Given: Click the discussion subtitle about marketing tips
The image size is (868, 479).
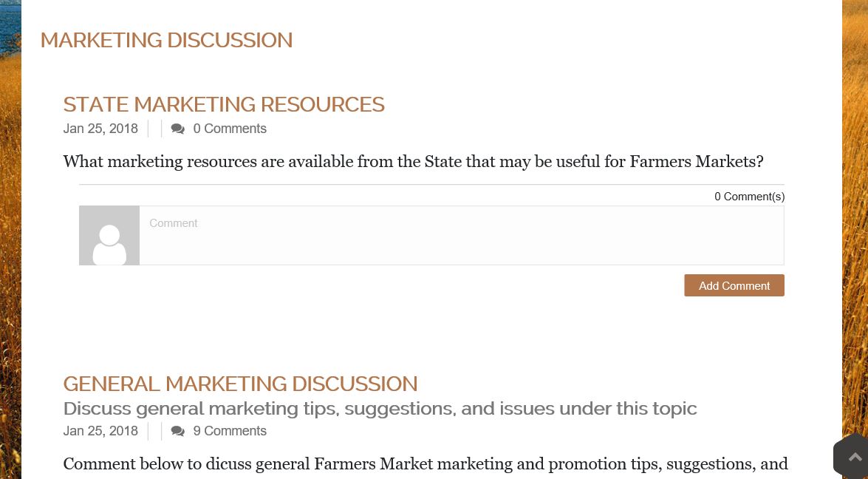Looking at the screenshot, I should tap(380, 408).
